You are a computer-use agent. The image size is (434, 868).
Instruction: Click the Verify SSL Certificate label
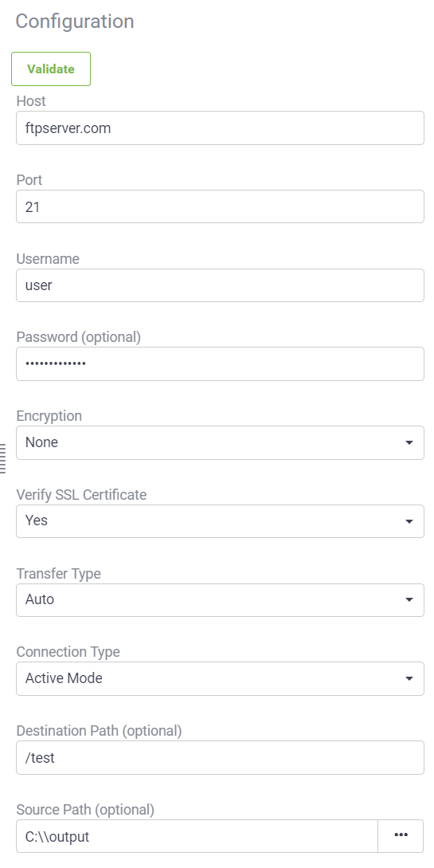pyautogui.click(x=81, y=494)
